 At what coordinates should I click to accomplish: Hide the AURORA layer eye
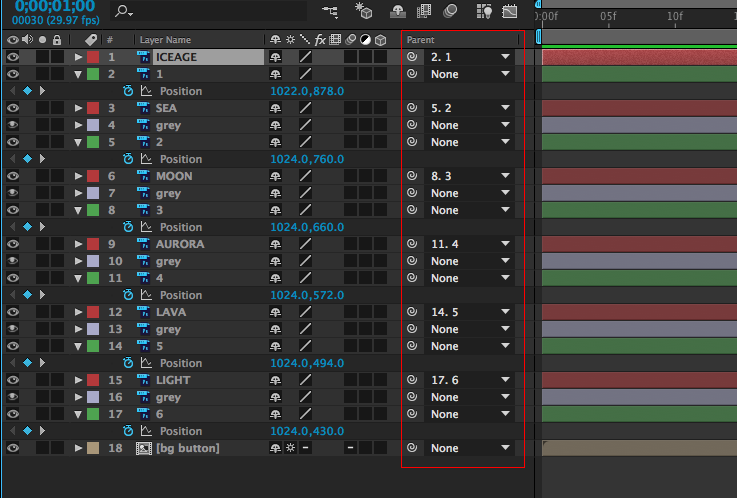tap(13, 244)
